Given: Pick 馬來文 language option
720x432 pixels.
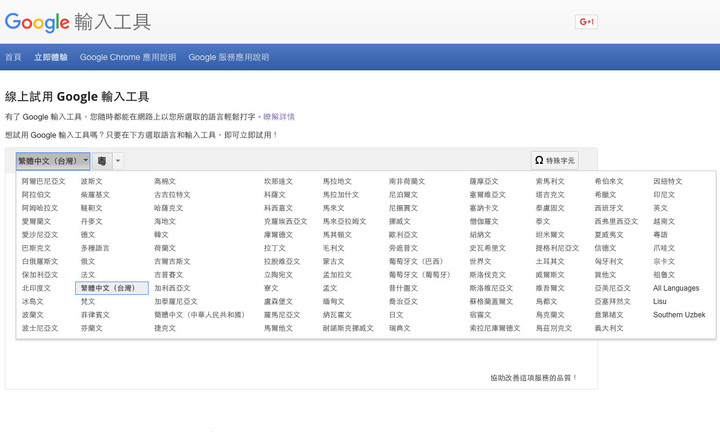Looking at the screenshot, I should tap(333, 208).
